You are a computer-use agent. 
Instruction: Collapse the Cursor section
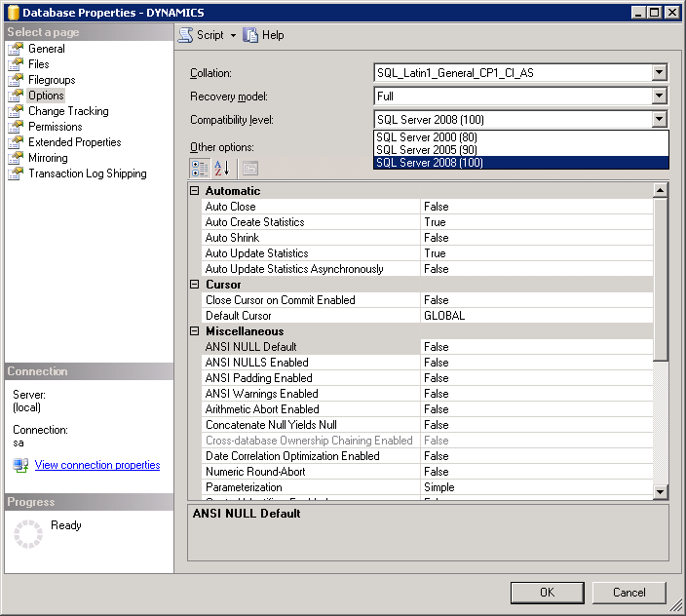(195, 285)
